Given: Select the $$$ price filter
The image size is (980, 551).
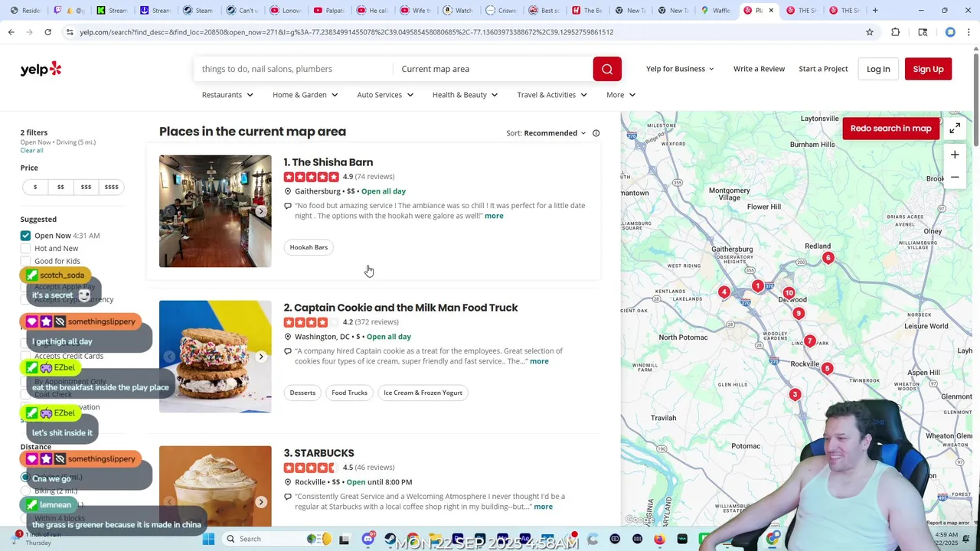Looking at the screenshot, I should click(x=86, y=187).
